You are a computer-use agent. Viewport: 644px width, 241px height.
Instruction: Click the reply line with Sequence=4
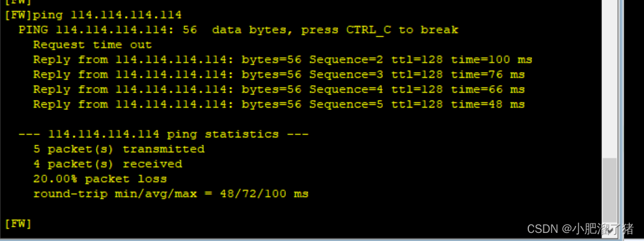[279, 89]
